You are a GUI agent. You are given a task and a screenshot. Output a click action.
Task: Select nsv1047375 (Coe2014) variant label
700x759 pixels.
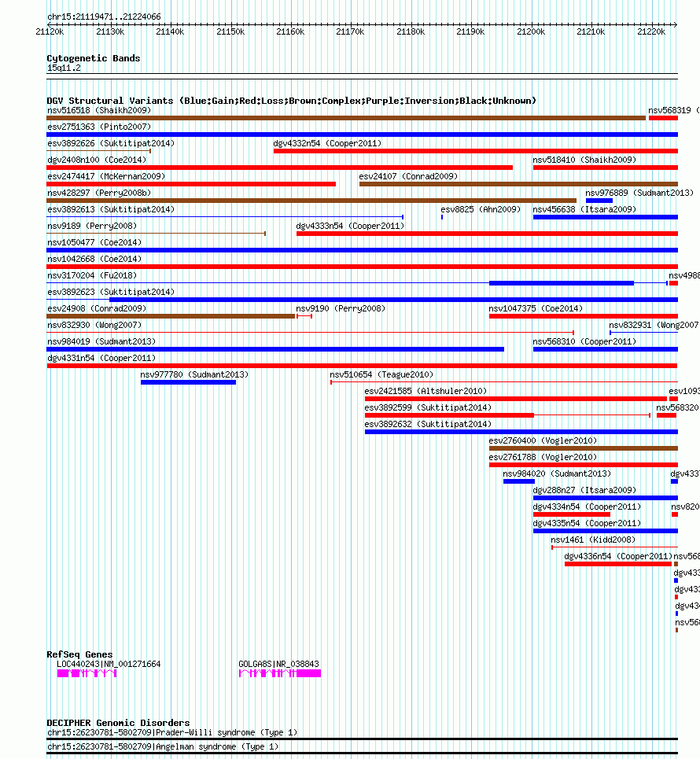(536, 308)
